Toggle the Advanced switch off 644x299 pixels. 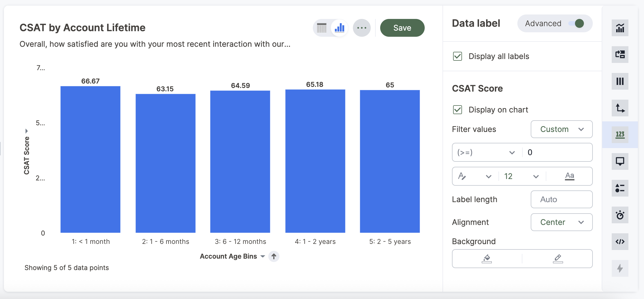[x=576, y=23]
